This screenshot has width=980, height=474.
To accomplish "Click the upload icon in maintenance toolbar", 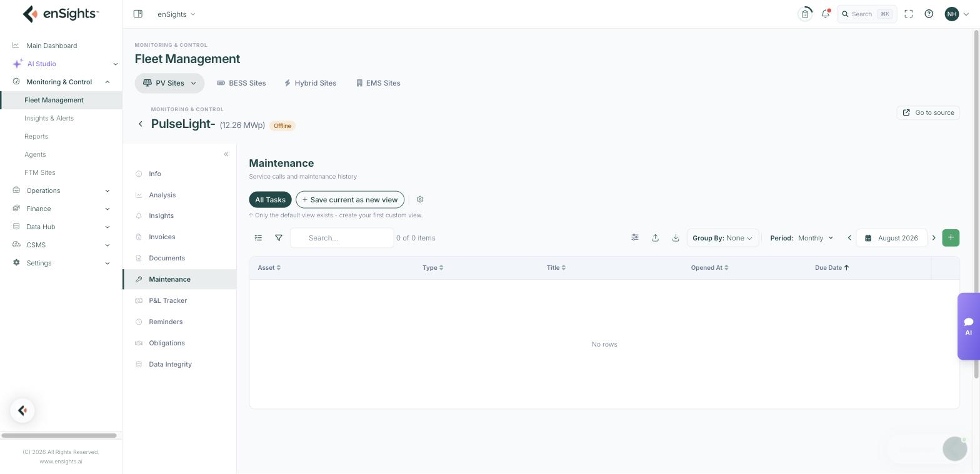I will coord(655,238).
